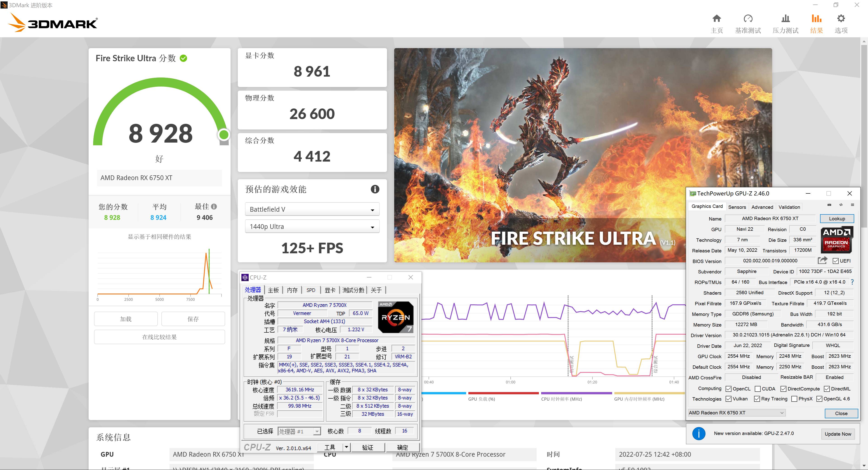Image resolution: width=868 pixels, height=470 pixels.
Task: Open the 1440p Ultra resolution dropdown
Action: [x=312, y=227]
